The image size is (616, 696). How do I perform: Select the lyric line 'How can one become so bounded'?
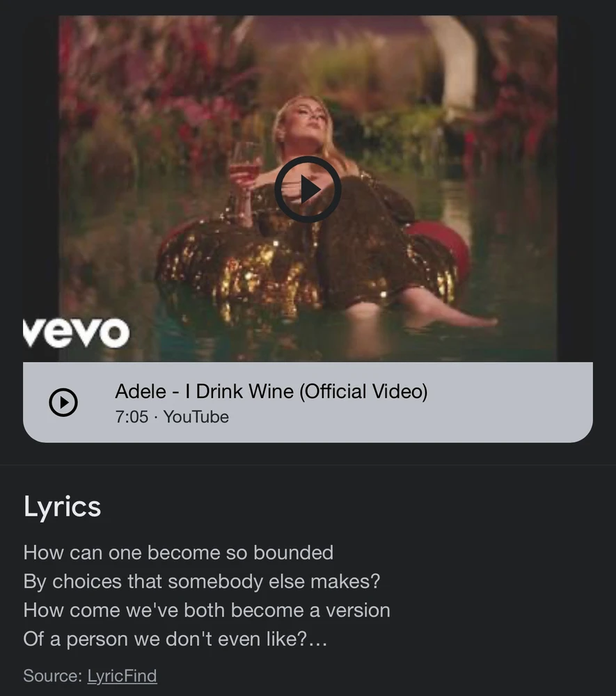point(178,553)
